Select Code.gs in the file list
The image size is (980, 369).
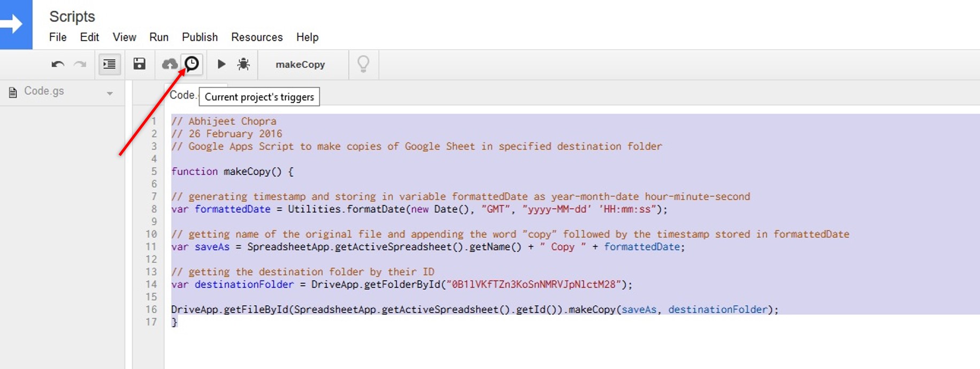tap(44, 92)
